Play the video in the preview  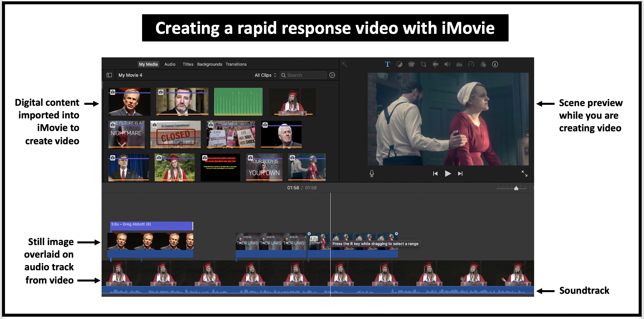[x=448, y=173]
